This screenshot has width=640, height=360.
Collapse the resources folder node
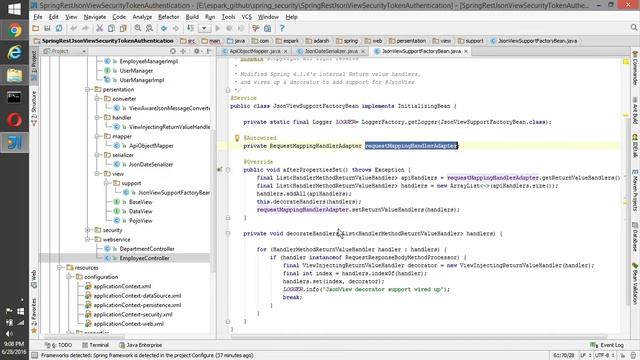pyautogui.click(x=60, y=268)
